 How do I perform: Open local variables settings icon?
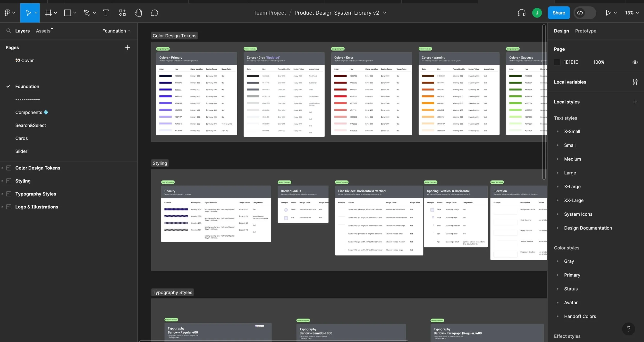[x=635, y=82]
